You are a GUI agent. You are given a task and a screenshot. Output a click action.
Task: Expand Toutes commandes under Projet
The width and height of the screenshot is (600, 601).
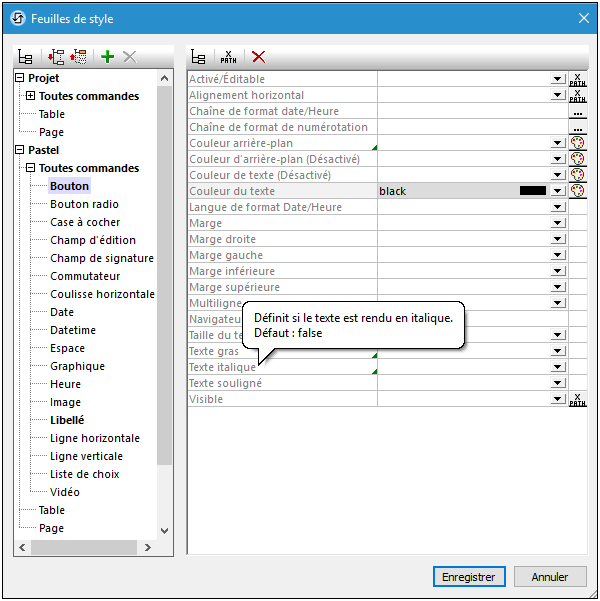(30, 96)
